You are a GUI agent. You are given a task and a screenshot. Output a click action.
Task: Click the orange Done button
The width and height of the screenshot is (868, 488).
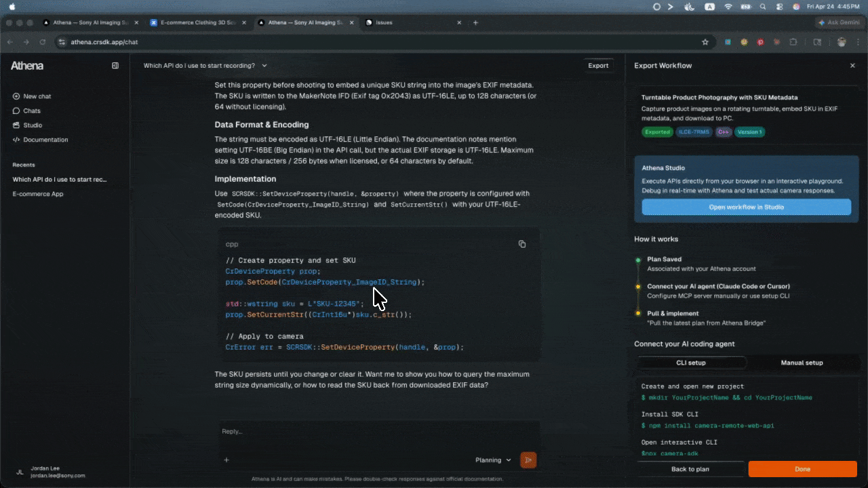(802, 469)
